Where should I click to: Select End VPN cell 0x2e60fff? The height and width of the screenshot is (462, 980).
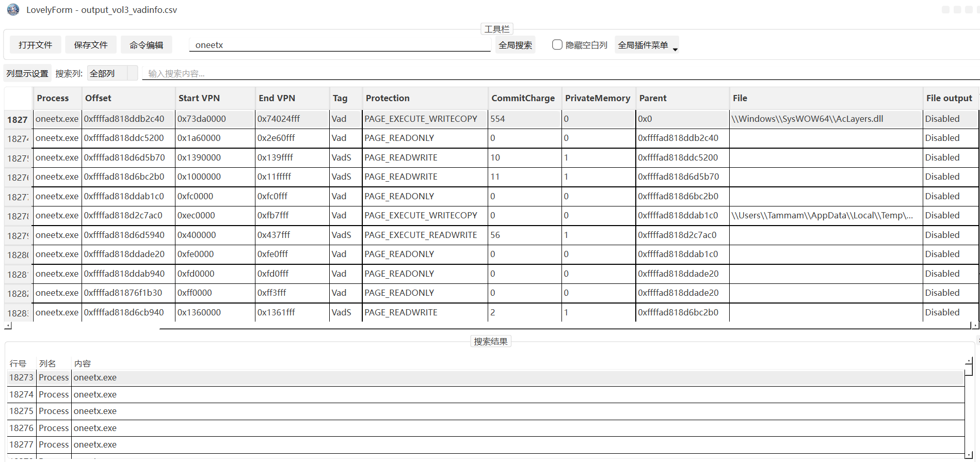[292, 138]
